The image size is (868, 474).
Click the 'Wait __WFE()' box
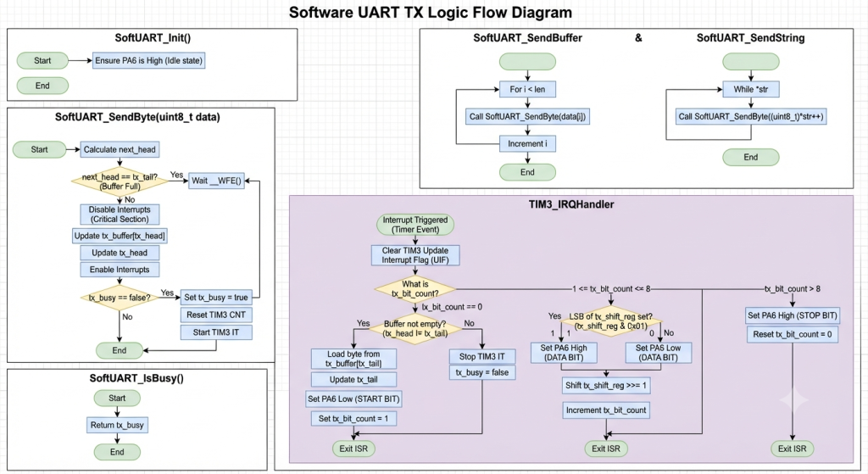(216, 181)
